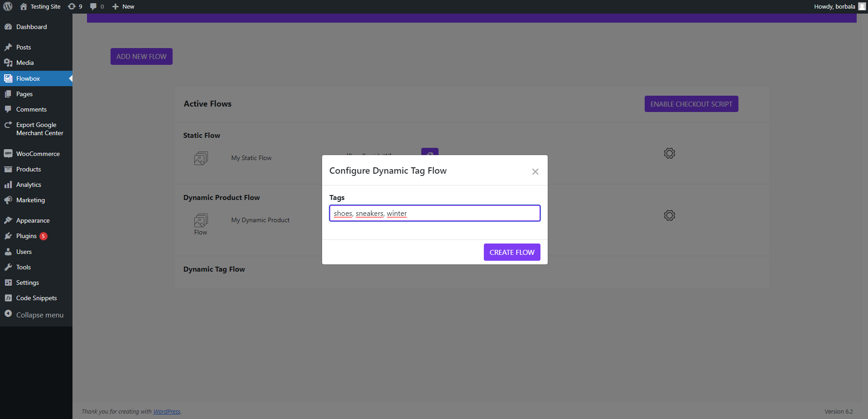868x419 pixels.
Task: Click the user avatar in admin bar
Action: click(862, 6)
